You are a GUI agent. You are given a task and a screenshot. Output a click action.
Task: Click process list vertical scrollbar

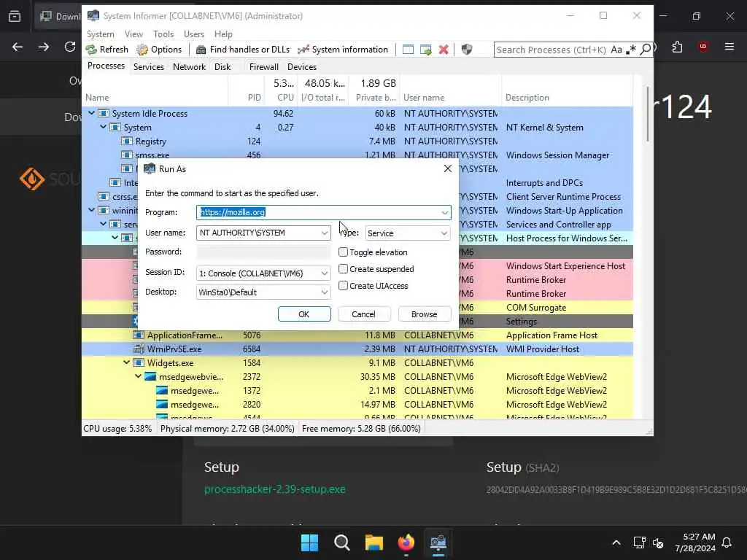coord(648,114)
